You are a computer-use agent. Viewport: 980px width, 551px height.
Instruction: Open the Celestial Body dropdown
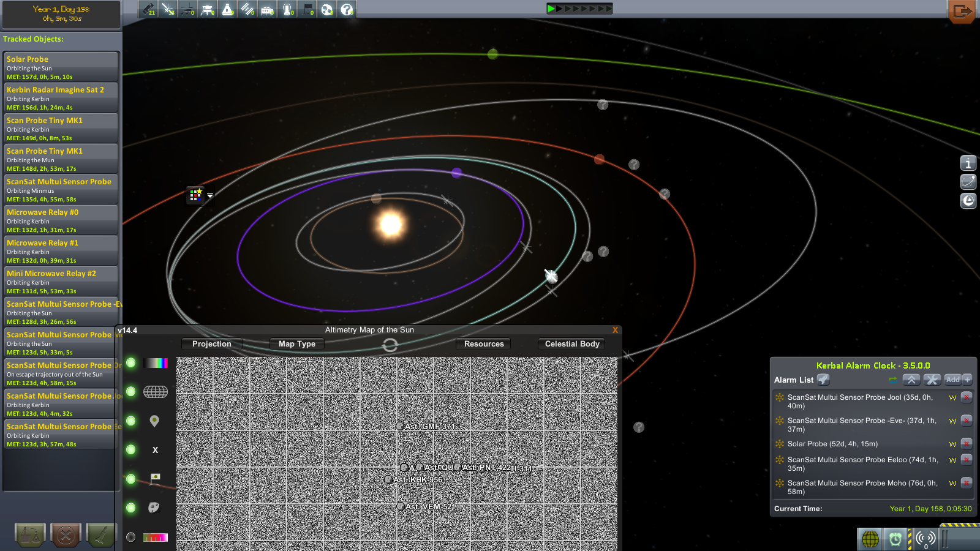[x=572, y=344]
